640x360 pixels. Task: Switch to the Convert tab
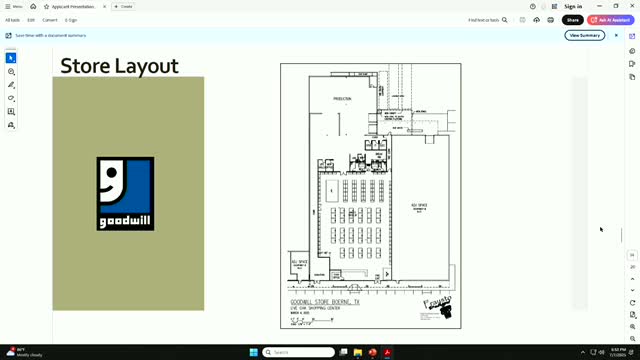[x=50, y=20]
